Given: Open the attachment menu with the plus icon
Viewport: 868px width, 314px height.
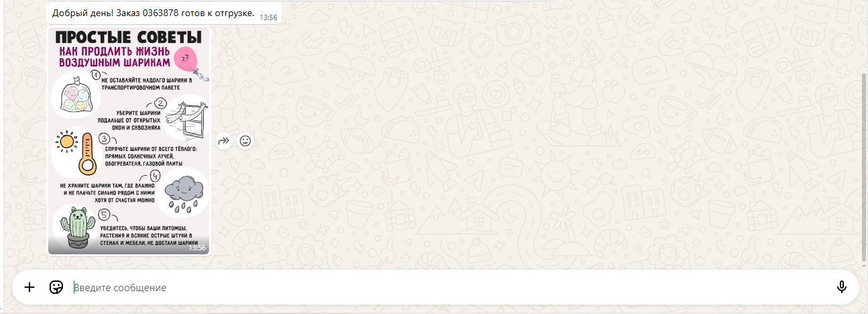Looking at the screenshot, I should tap(29, 287).
